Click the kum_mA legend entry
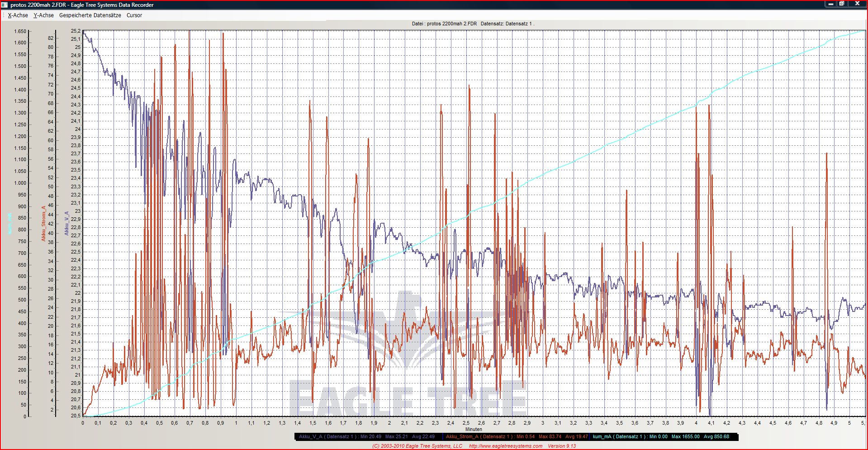868x450 pixels. (x=661, y=437)
